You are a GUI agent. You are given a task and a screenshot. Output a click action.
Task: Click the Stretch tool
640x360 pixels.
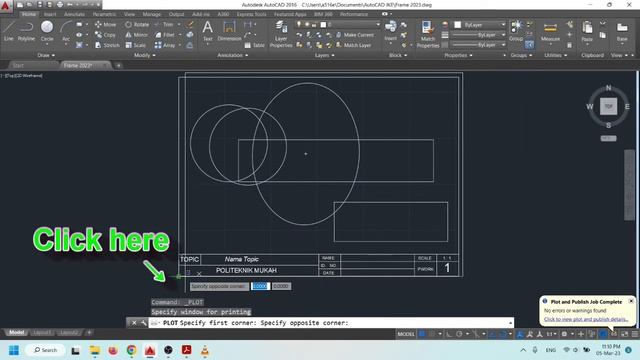click(x=107, y=45)
